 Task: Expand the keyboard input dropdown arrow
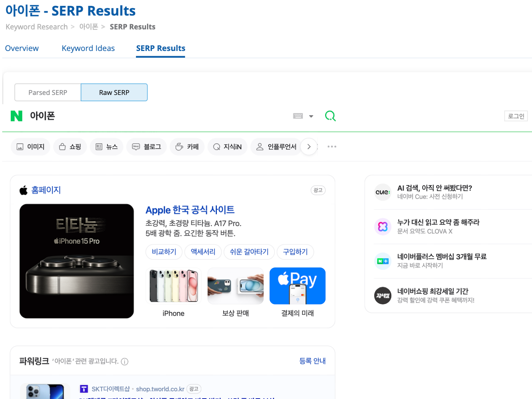click(x=311, y=116)
